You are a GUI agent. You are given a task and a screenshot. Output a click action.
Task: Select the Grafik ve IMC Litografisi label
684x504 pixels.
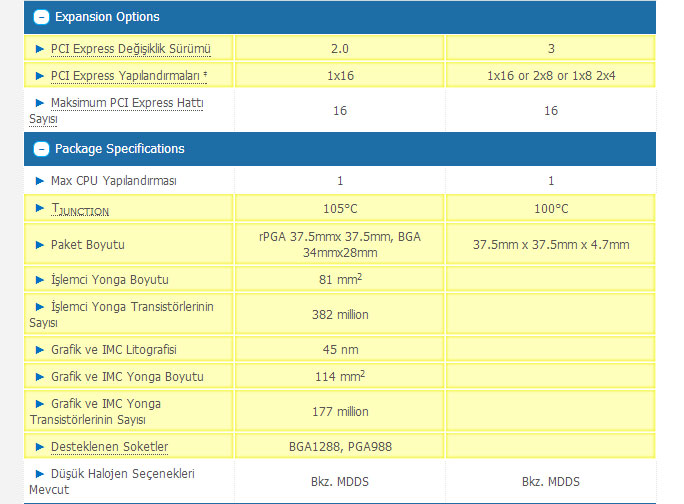click(114, 350)
